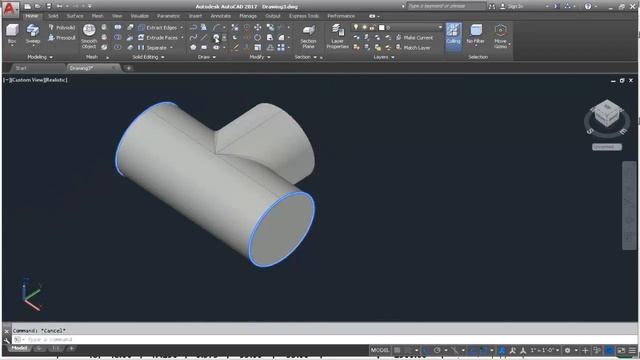Click the Smooth Object mesh tool

pos(89,36)
